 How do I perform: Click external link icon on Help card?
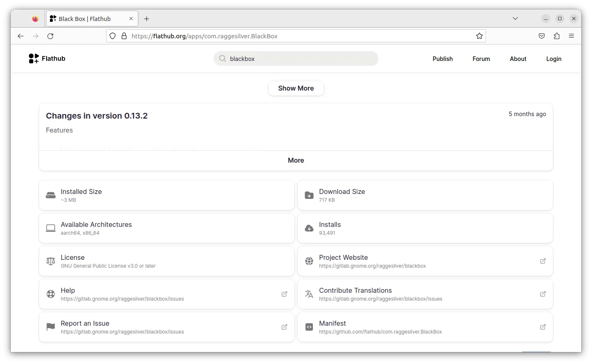(284, 294)
